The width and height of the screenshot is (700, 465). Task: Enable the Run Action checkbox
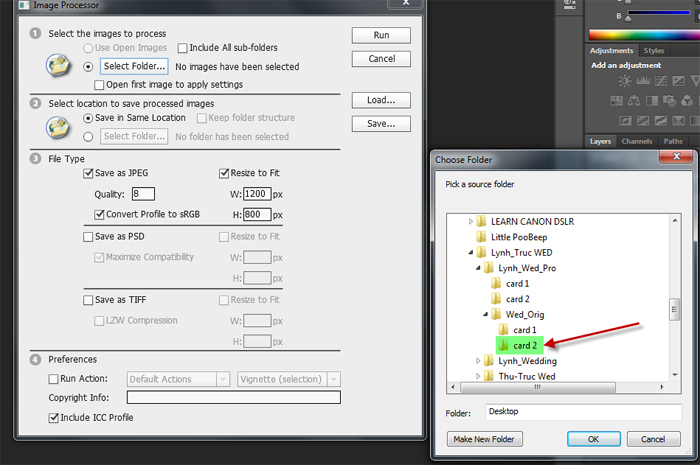[x=54, y=379]
